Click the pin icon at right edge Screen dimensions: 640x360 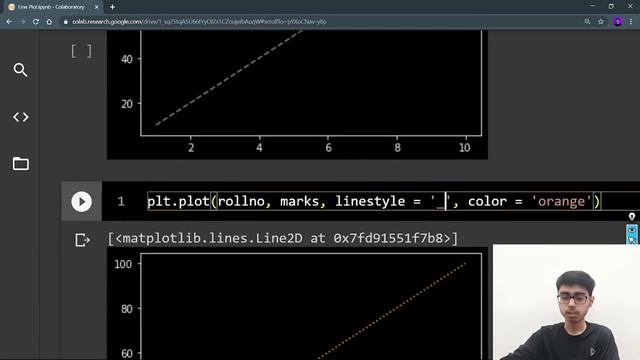coord(632,217)
